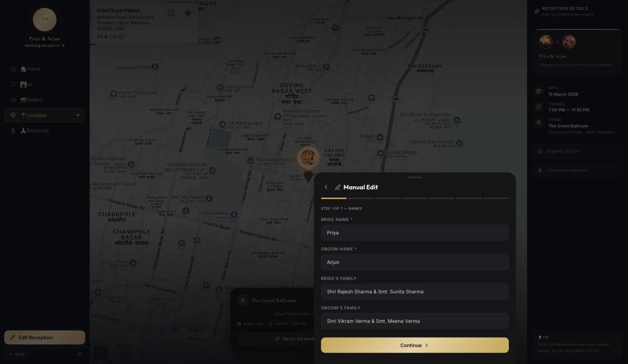Get directions to Hotel Royal Palace

[x=188, y=13]
